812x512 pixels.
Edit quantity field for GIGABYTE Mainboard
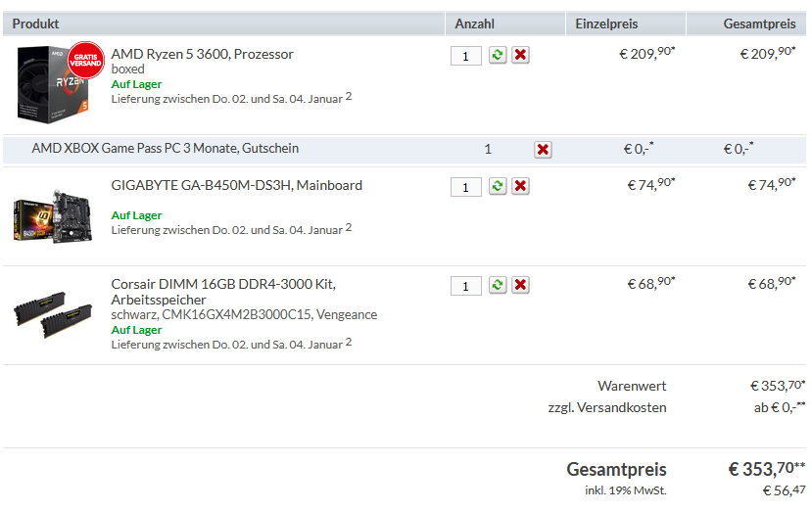coord(466,187)
